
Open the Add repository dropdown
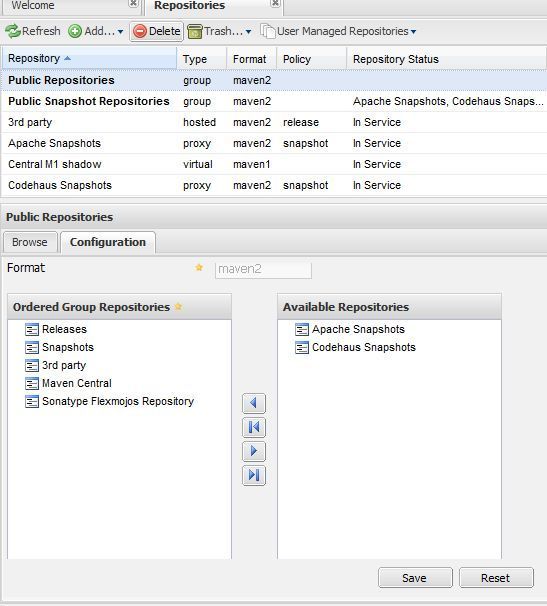(x=96, y=31)
